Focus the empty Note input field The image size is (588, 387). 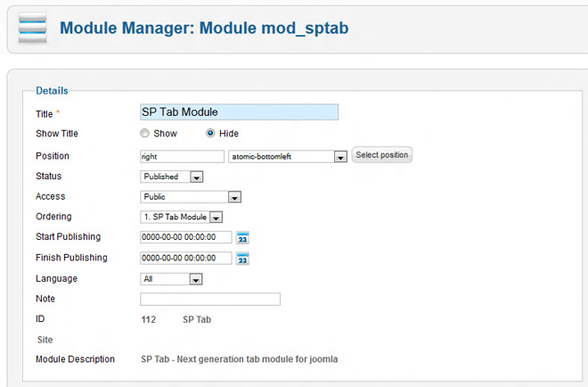click(x=209, y=300)
